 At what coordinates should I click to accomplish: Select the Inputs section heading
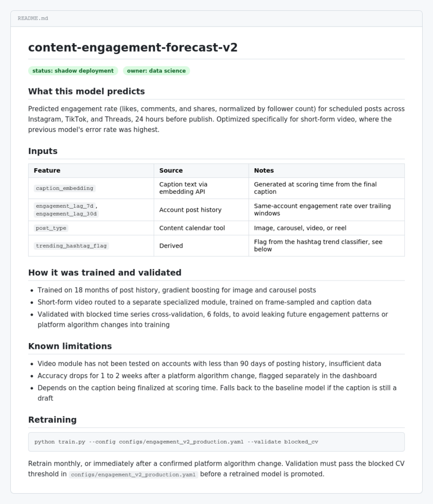(43, 151)
